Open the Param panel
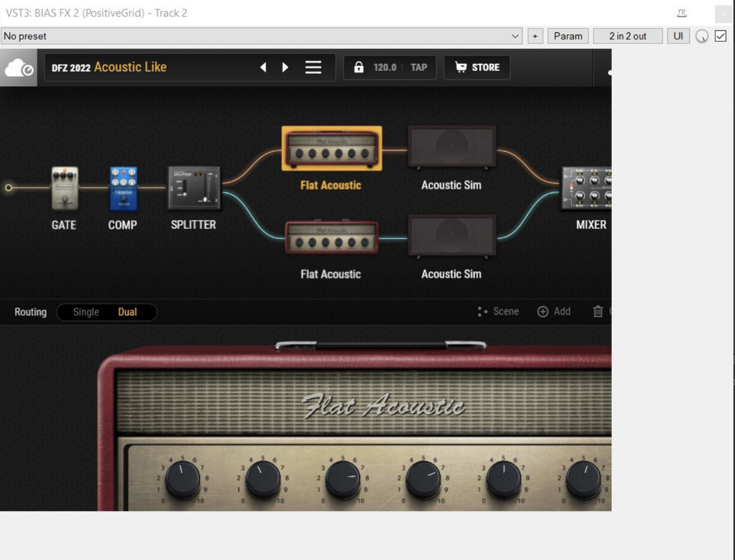 click(x=568, y=36)
